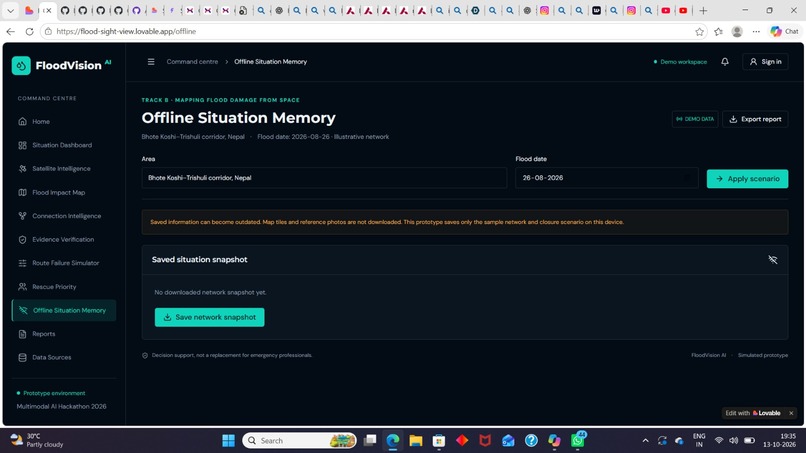The image size is (806, 453).
Task: Click the Offline Situation Memory icon
Action: click(23, 310)
